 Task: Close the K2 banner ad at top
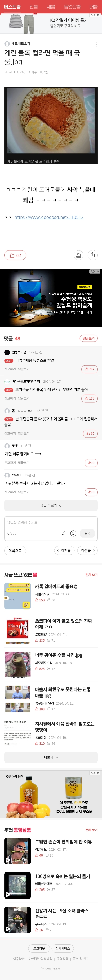pos(98,15)
